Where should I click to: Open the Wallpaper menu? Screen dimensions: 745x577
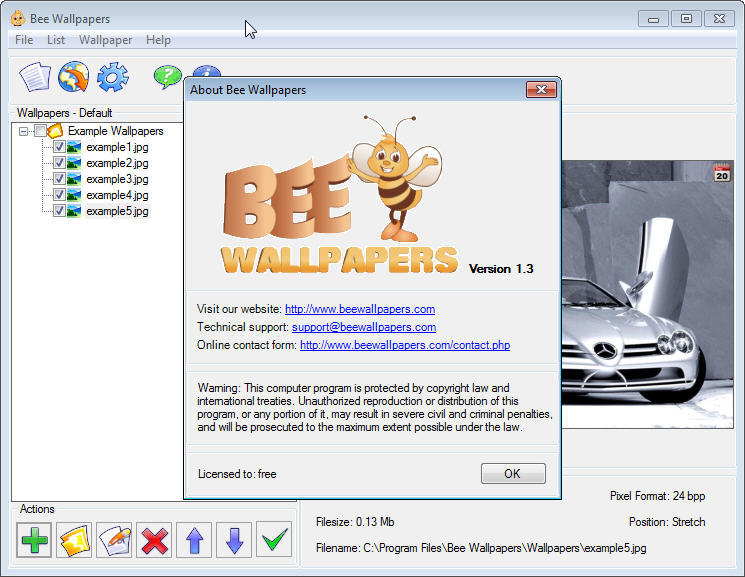pyautogui.click(x=105, y=40)
